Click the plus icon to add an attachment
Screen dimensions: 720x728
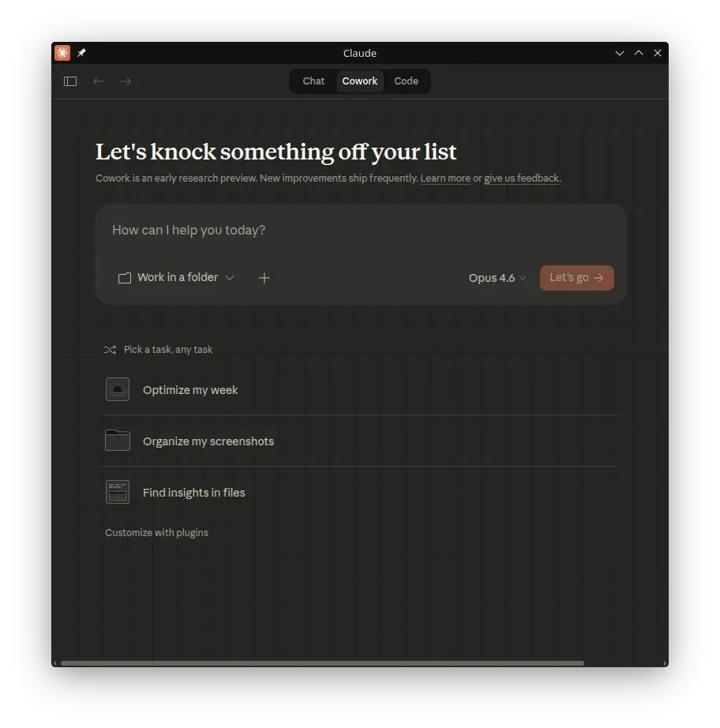click(x=264, y=277)
